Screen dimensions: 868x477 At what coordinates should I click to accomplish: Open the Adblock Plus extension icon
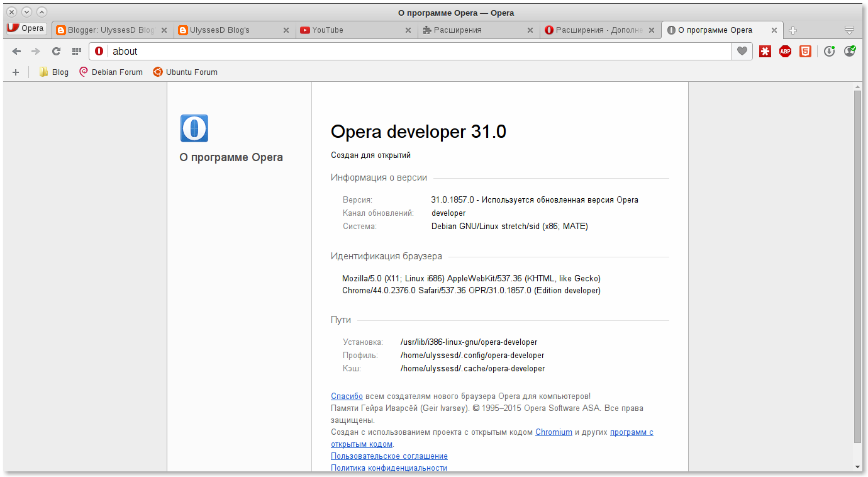click(x=785, y=51)
